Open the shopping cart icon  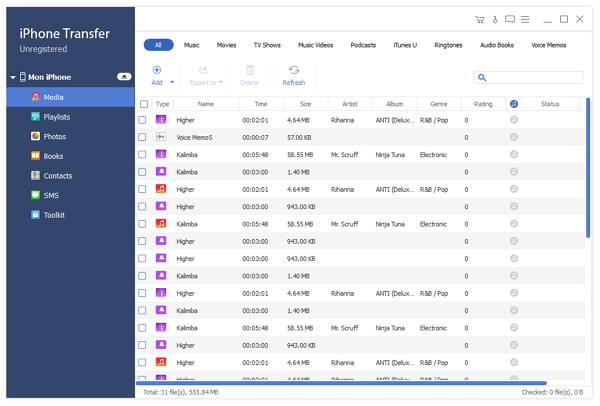point(479,20)
